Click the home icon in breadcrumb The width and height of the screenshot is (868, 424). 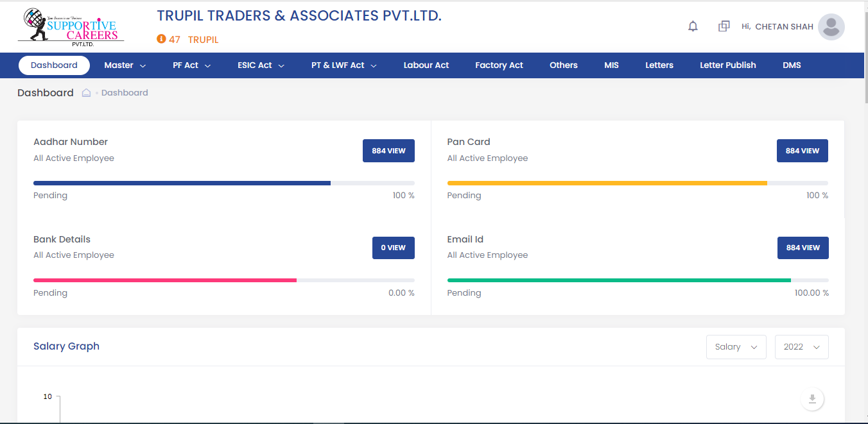pos(87,93)
